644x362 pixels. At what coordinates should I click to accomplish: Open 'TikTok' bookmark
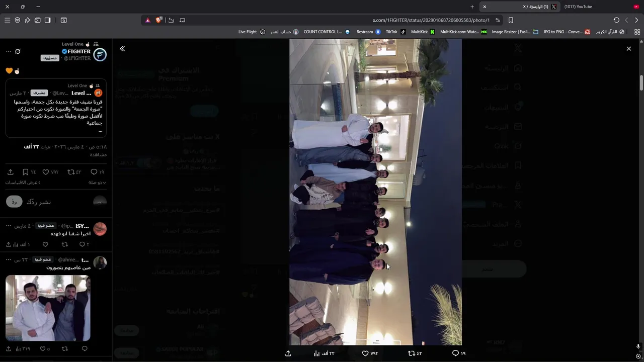tap(395, 32)
